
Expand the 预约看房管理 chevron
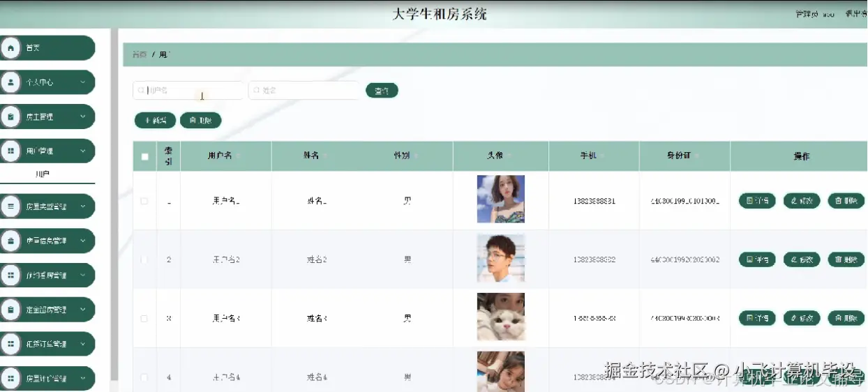click(x=83, y=276)
